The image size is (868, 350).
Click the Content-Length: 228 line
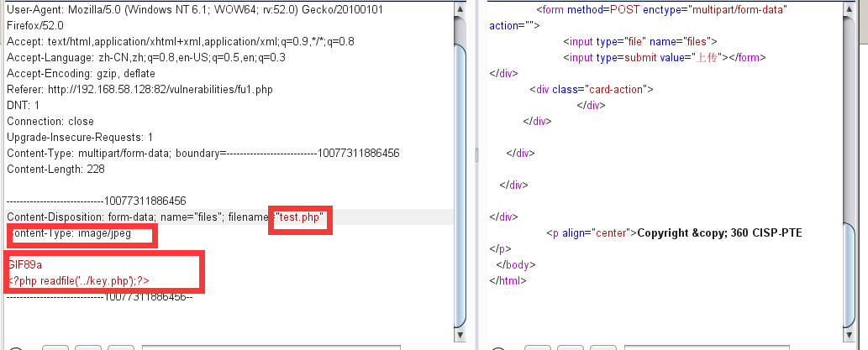tap(55, 169)
